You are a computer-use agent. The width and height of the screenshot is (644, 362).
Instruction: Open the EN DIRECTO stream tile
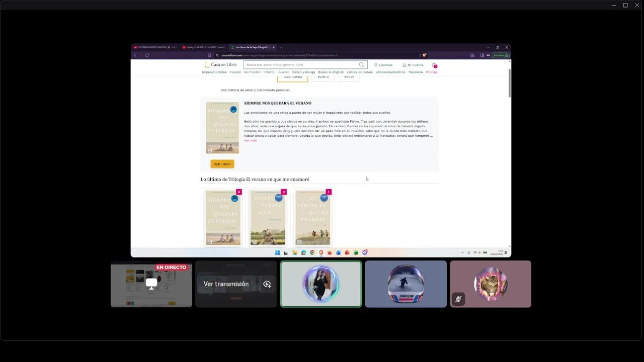[x=151, y=284]
